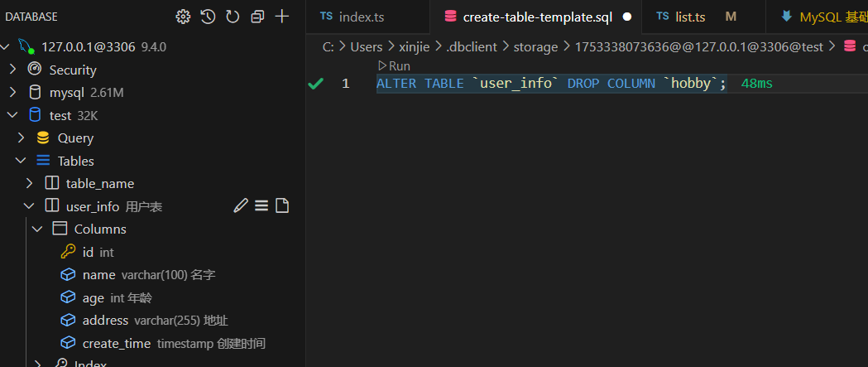Collapse the Columns folder
The width and height of the screenshot is (868, 367).
37,229
